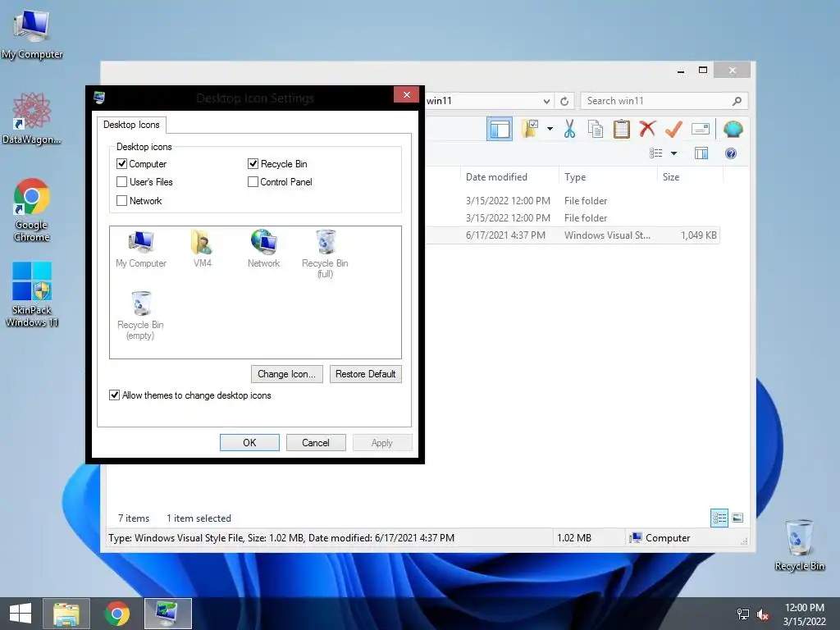
Task: Enable the Control Panel checkbox
Action: [x=253, y=182]
